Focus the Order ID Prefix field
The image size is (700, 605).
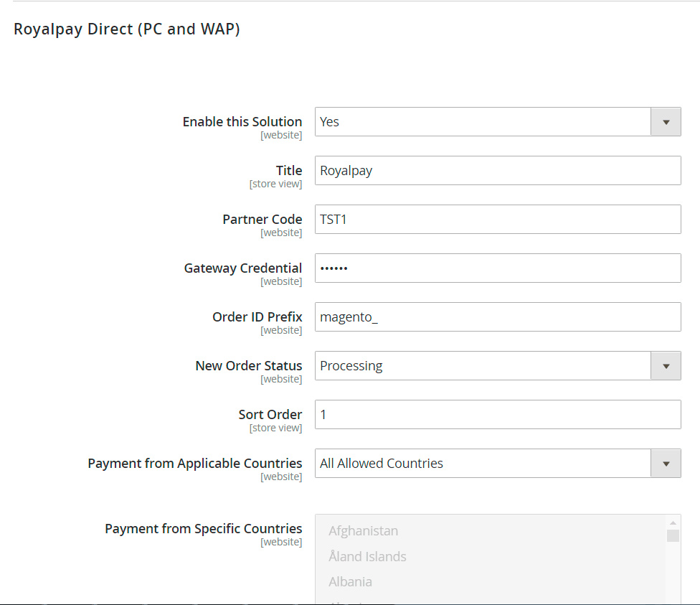[x=498, y=316]
